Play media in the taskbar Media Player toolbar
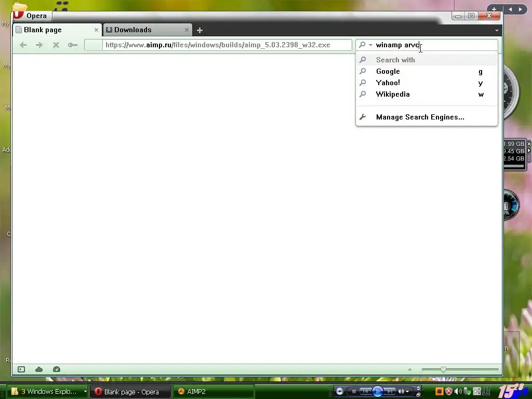Screen dimensions: 532x399 [377, 392]
